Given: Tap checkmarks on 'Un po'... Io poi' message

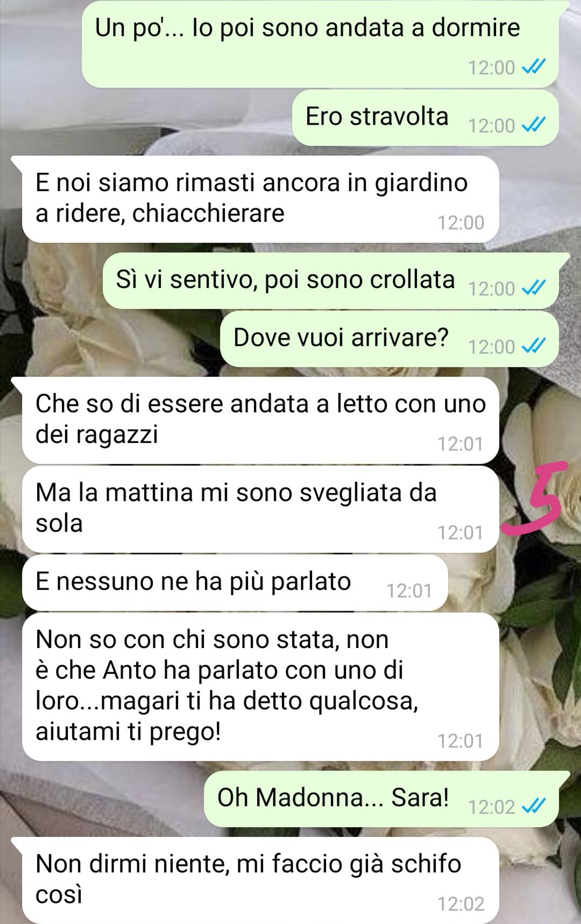Looking at the screenshot, I should [534, 67].
